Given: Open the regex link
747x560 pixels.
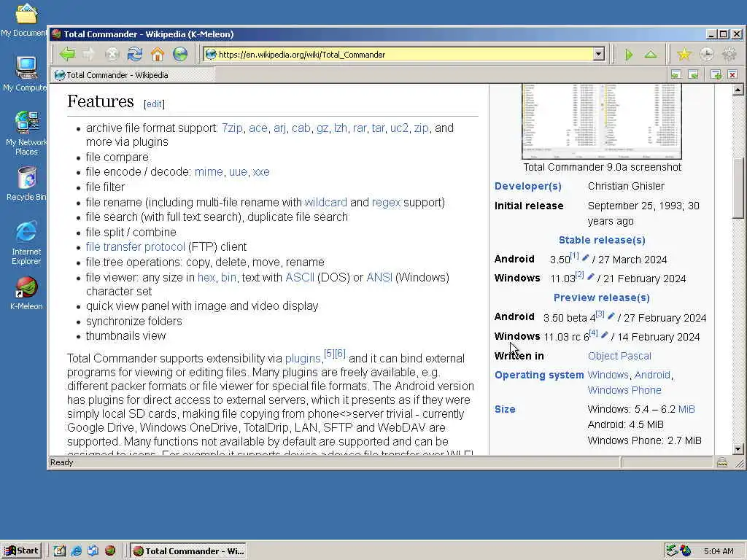Looking at the screenshot, I should coord(386,203).
